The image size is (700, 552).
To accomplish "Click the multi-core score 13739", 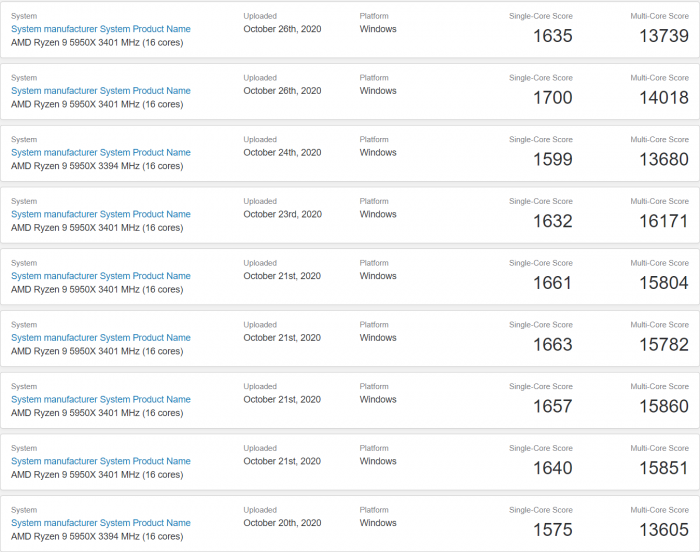I will (x=663, y=36).
